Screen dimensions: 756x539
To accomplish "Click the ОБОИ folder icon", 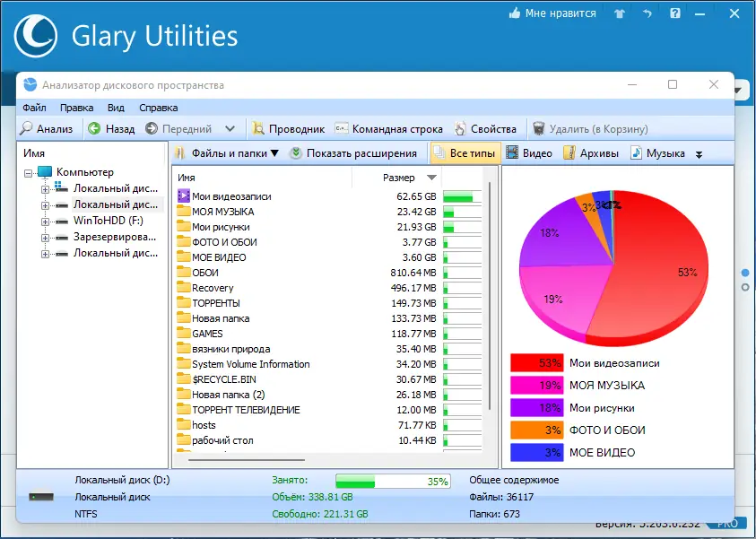I will pos(184,272).
